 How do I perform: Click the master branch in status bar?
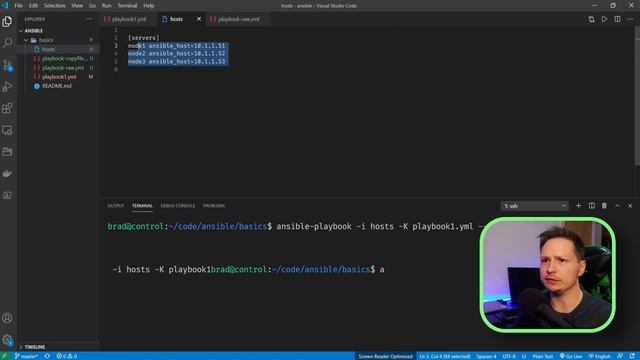(26, 356)
